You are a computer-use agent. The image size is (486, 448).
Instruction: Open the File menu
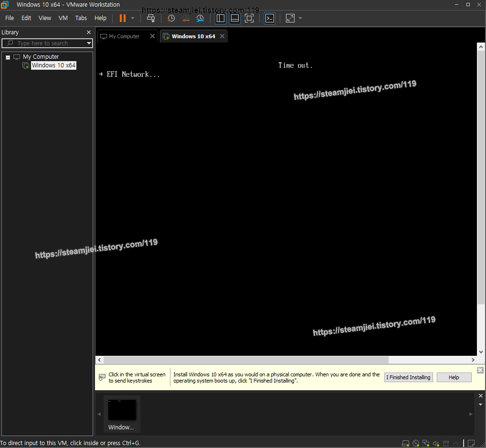coord(10,18)
